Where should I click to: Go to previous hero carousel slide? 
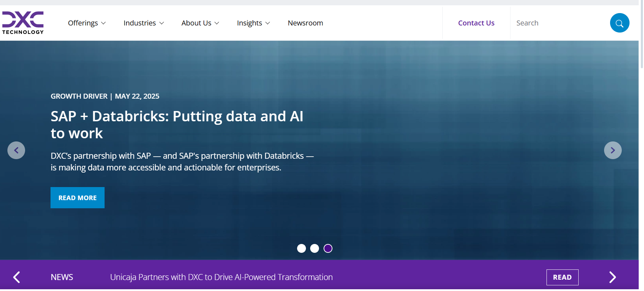tap(16, 150)
